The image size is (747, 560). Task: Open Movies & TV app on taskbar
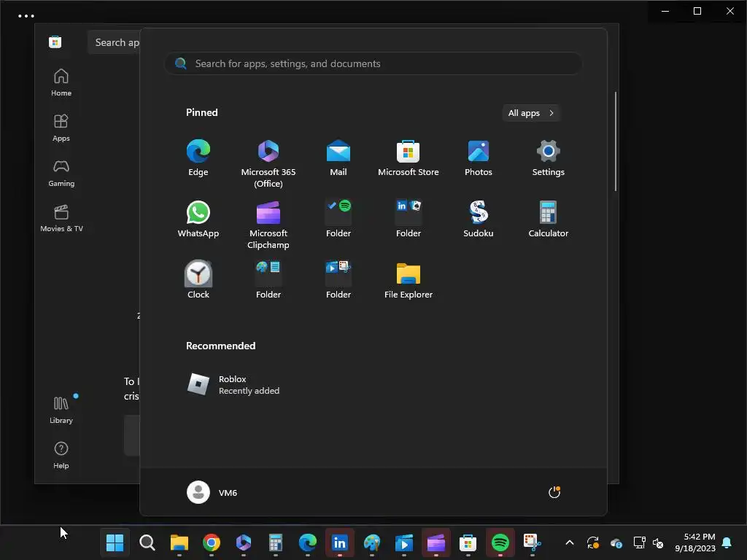pyautogui.click(x=404, y=542)
